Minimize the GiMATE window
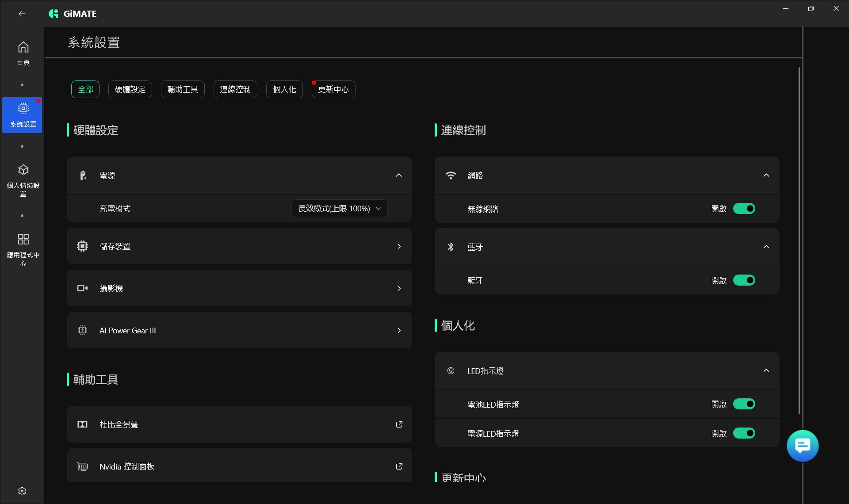Viewport: 849px width, 504px height. click(x=786, y=8)
